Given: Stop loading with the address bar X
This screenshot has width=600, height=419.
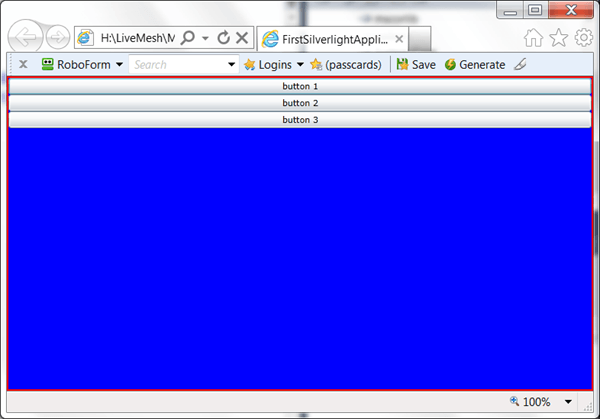Looking at the screenshot, I should [x=242, y=37].
